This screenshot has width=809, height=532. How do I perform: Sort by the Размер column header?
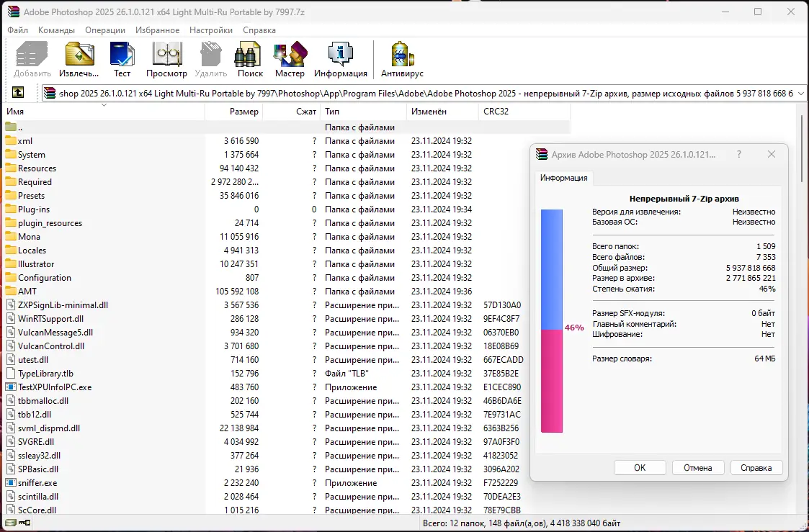point(233,112)
